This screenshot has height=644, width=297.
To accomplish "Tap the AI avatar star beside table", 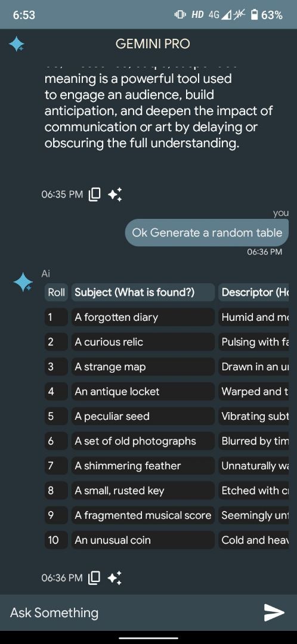I will [23, 282].
